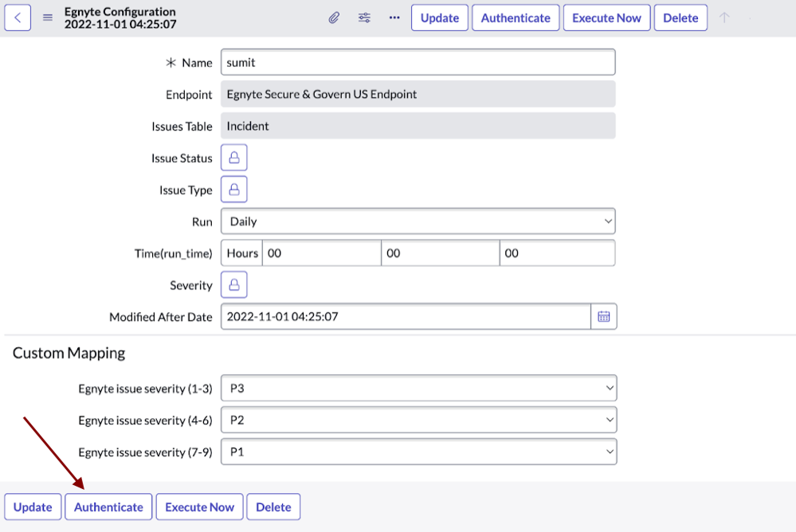Unlock the Issue Status field
This screenshot has height=532, width=796.
pyautogui.click(x=234, y=157)
